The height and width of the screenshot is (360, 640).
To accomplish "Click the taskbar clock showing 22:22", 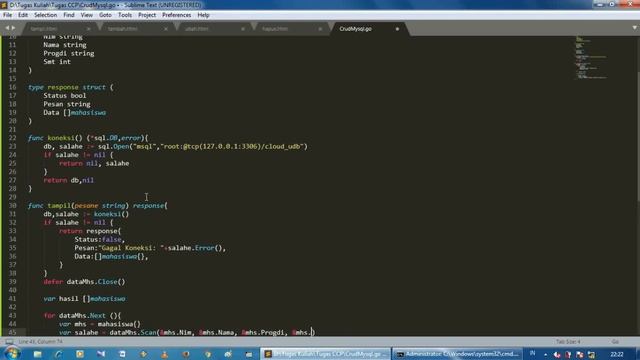I will 617,354.
